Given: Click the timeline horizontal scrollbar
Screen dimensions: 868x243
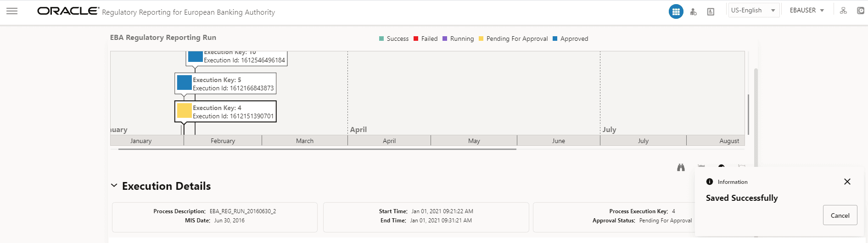Looking at the screenshot, I should tap(317, 149).
